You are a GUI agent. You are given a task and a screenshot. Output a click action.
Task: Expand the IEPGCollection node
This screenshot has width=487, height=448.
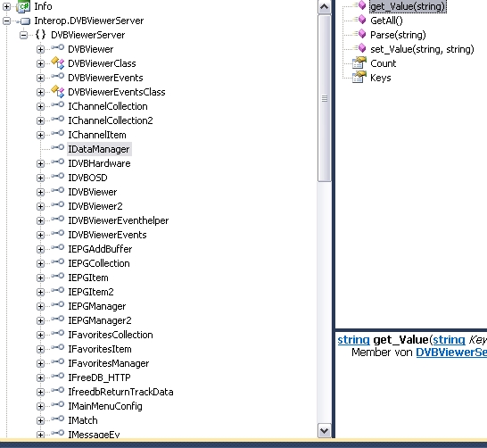40,264
